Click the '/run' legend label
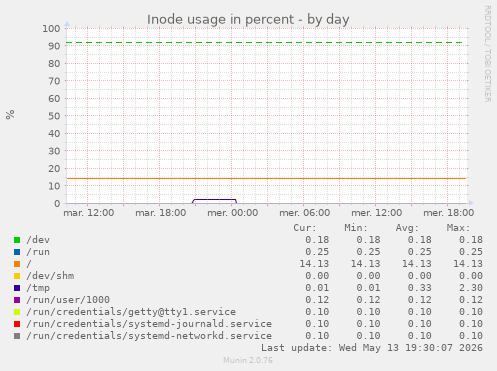497x371 pixels. [x=38, y=252]
